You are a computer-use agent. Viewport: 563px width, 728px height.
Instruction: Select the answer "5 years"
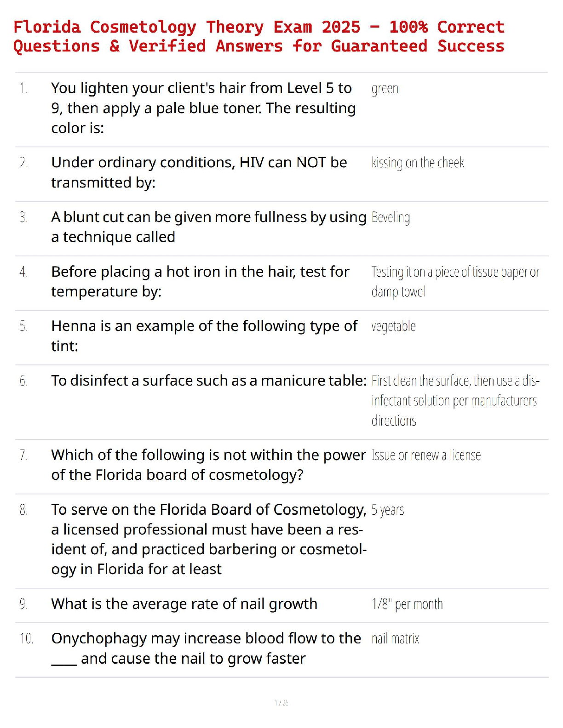tap(388, 510)
